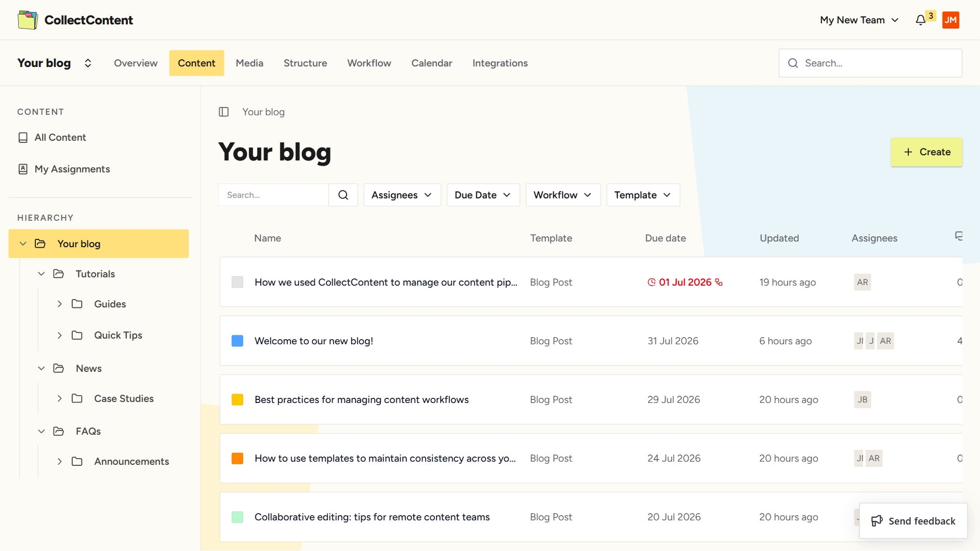
Task: Focus the global Search field
Action: click(870, 63)
